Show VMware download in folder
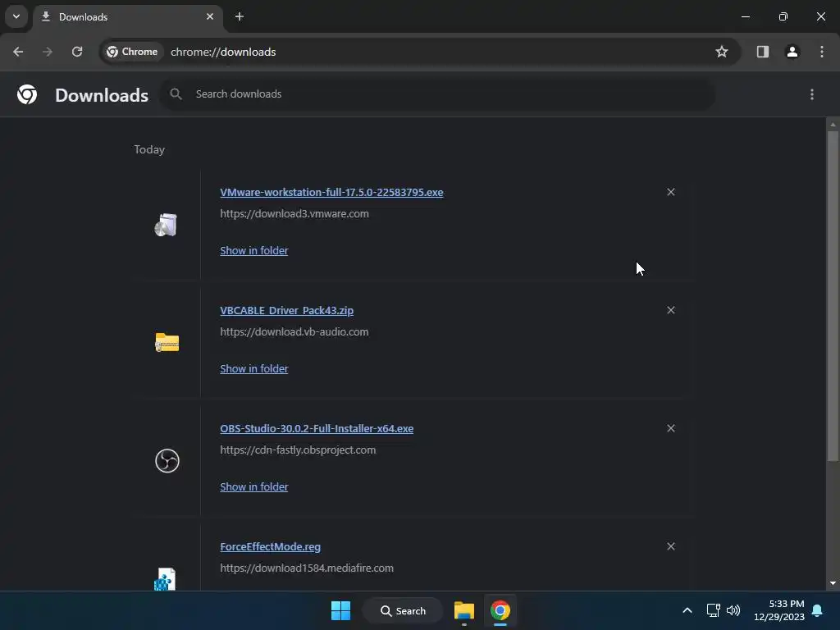The image size is (840, 630). pyautogui.click(x=254, y=251)
